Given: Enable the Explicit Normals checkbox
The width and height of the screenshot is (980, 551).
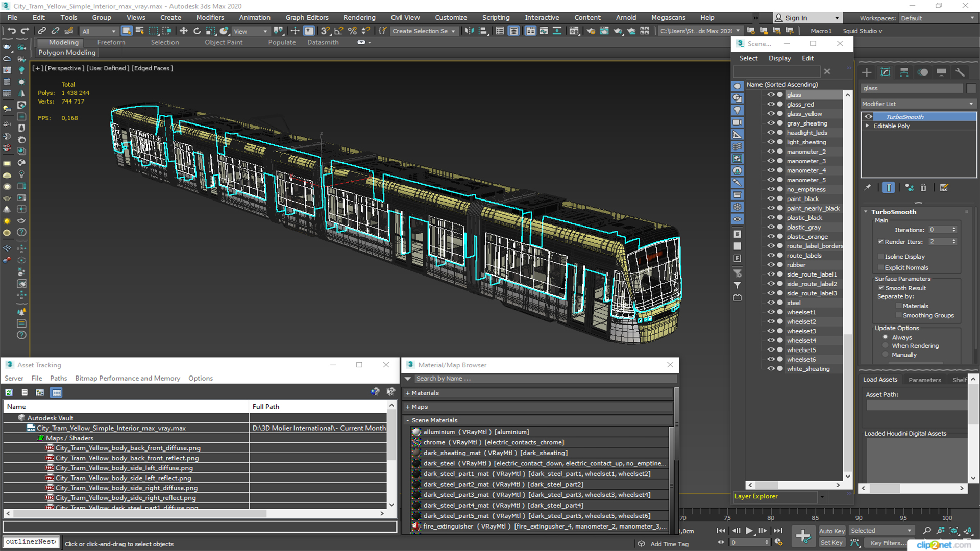Looking at the screenshot, I should click(x=880, y=268).
